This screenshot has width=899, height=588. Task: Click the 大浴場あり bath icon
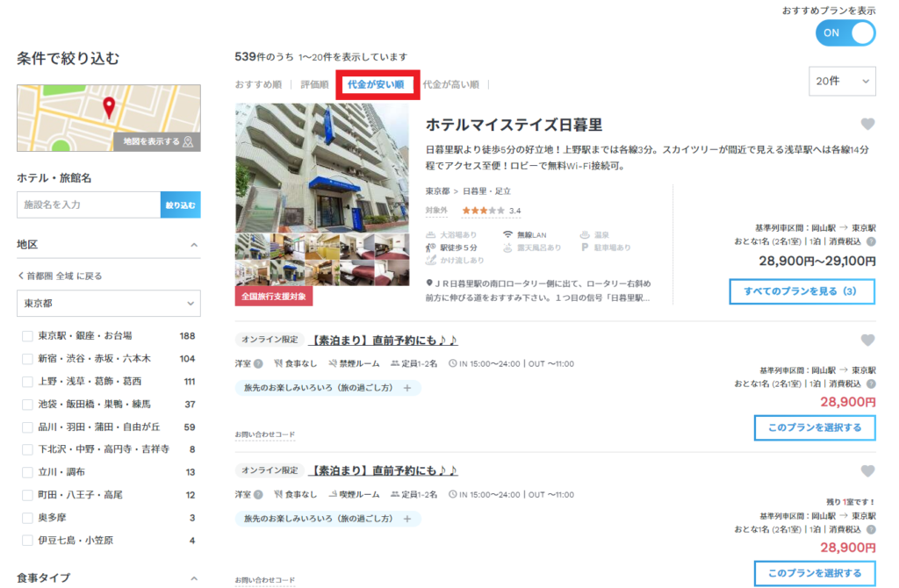432,235
